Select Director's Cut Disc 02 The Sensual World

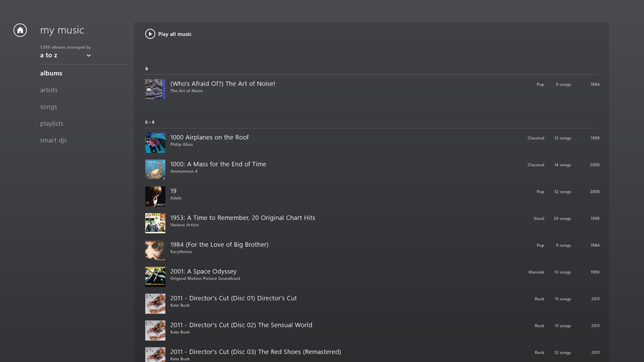(x=241, y=325)
